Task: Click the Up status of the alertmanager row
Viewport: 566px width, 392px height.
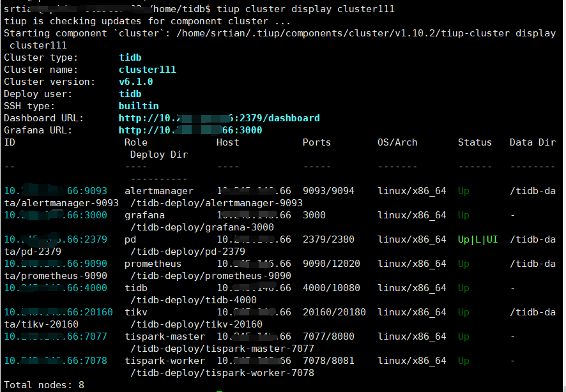Action: (464, 191)
